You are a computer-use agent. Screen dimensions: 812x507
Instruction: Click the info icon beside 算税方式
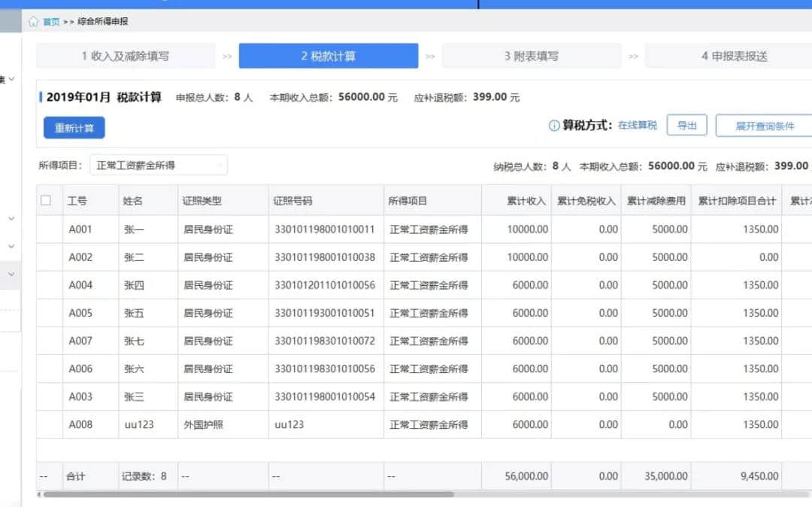(554, 126)
